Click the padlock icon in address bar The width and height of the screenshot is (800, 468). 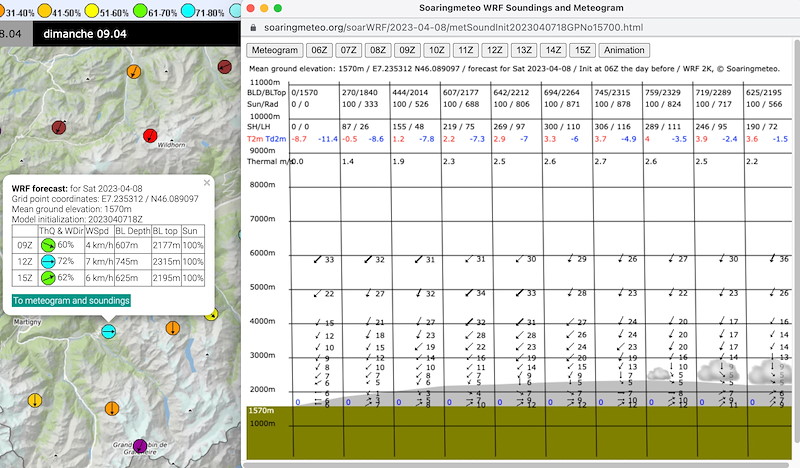254,27
